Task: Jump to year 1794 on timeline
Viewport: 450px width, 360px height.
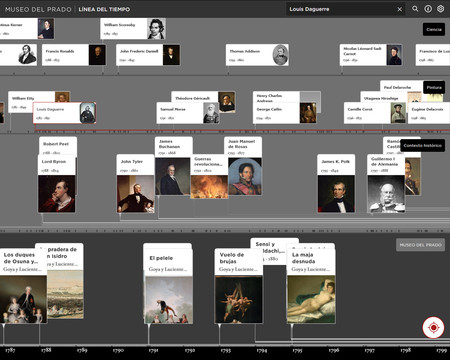Action: pyautogui.click(x=262, y=350)
